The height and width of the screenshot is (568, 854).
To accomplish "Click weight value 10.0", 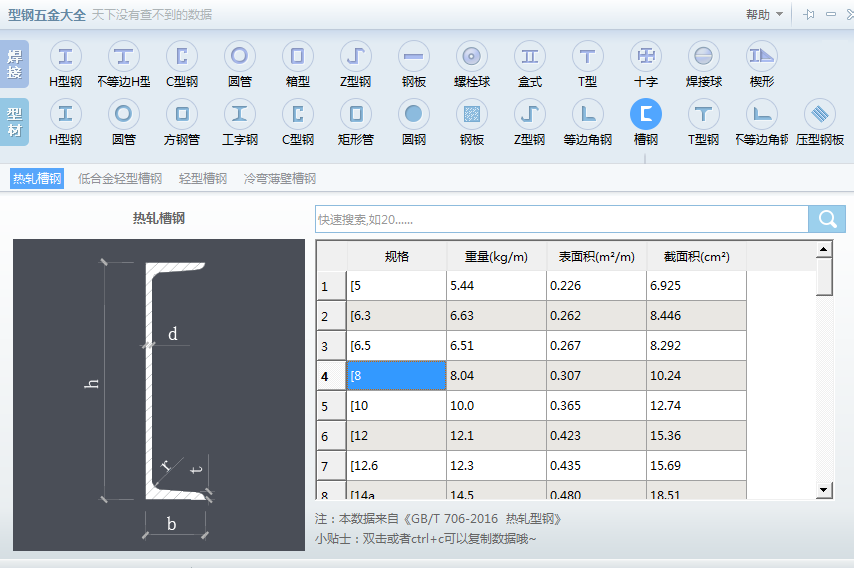I will (x=496, y=406).
